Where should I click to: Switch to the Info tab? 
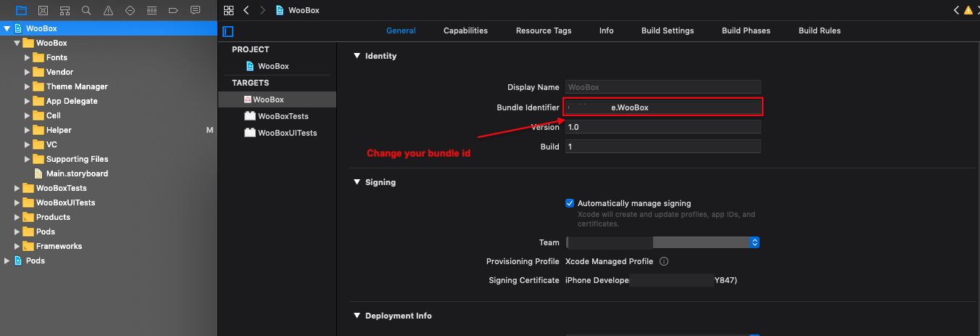coord(607,30)
